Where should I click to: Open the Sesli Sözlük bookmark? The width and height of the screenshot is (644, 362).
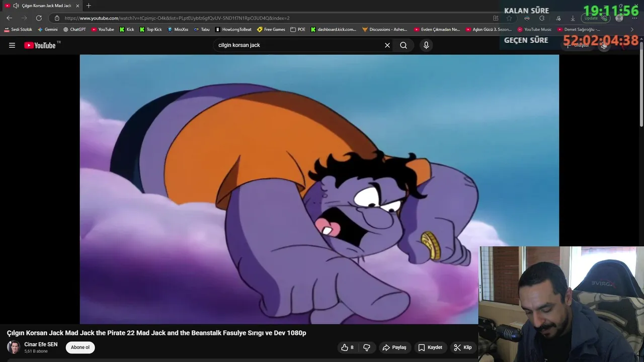click(18, 30)
